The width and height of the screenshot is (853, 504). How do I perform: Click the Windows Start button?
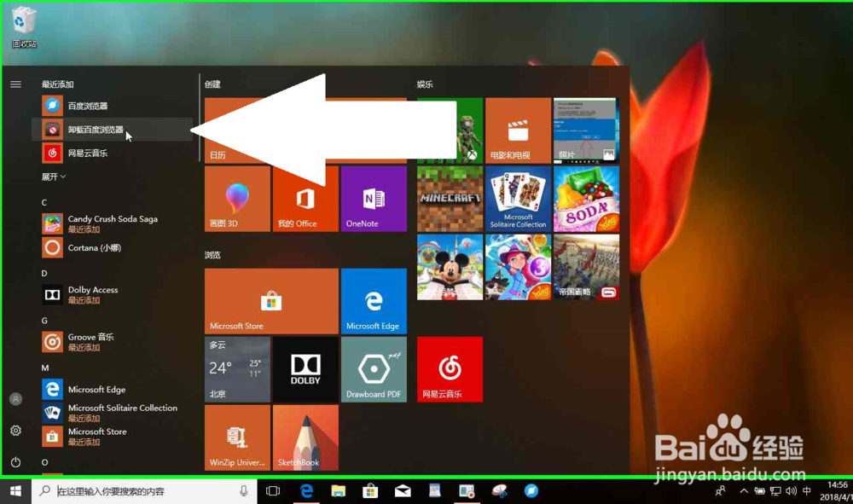pos(15,491)
